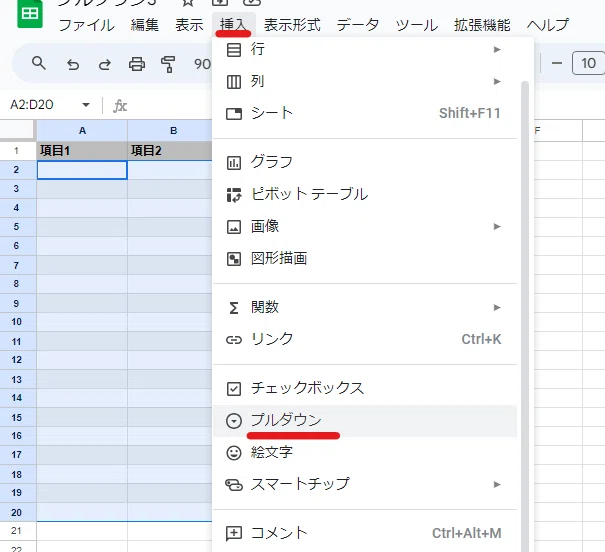605x552 pixels.
Task: Select column B header
Action: [170, 131]
